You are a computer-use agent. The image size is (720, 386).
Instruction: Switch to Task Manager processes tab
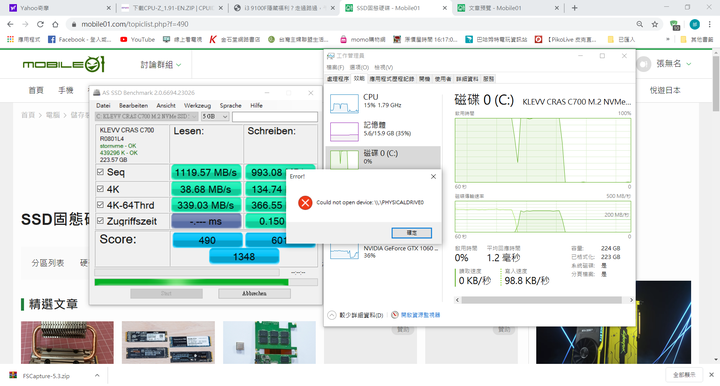[x=338, y=79]
